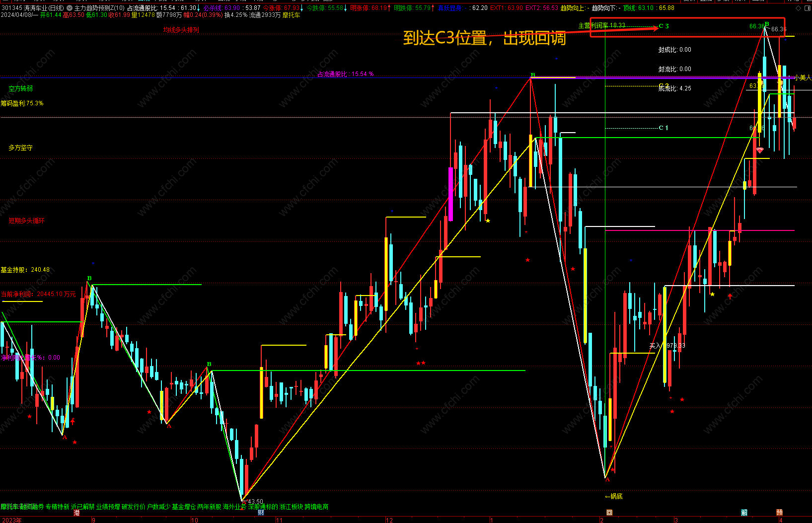This screenshot has width=812, height=523.
Task: Click the 封成比: 0.00 label
Action: [675, 50]
